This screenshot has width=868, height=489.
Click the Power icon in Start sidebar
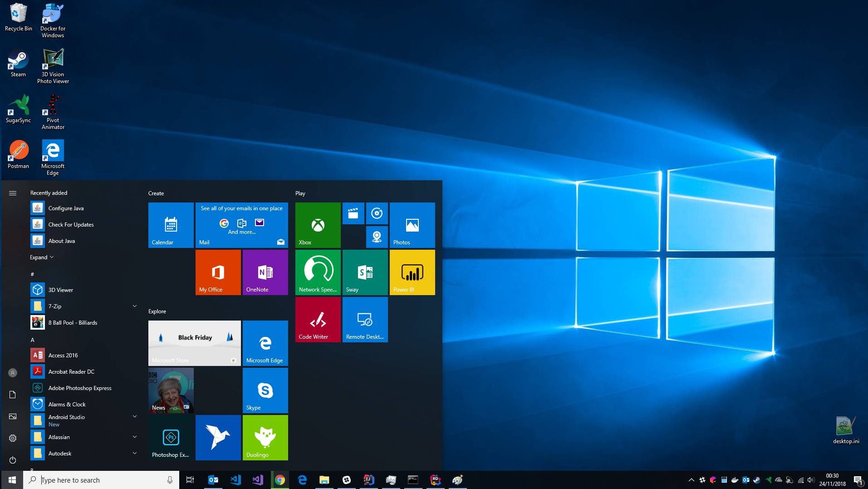coord(13,460)
